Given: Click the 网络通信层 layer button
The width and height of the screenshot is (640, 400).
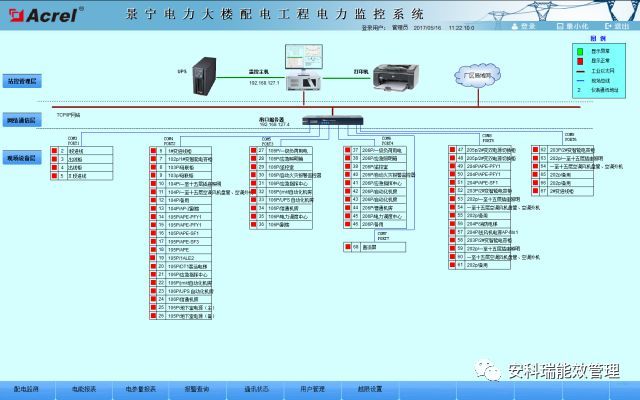Looking at the screenshot, I should [22, 119].
